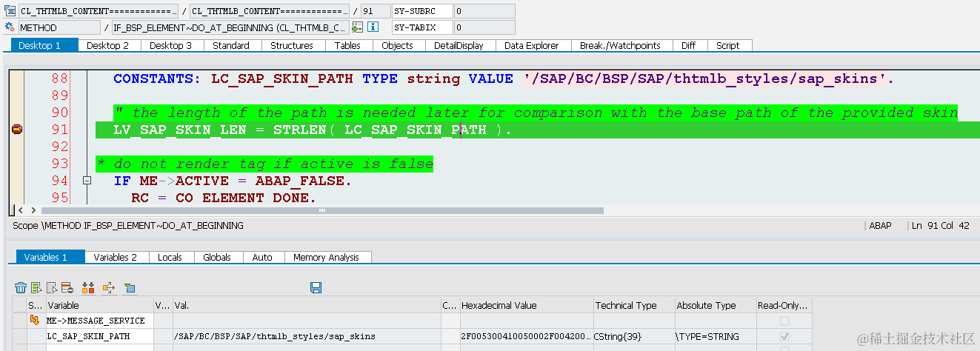This screenshot has width=980, height=351.
Task: Click the Hexadecimal Value column header
Action: click(525, 305)
